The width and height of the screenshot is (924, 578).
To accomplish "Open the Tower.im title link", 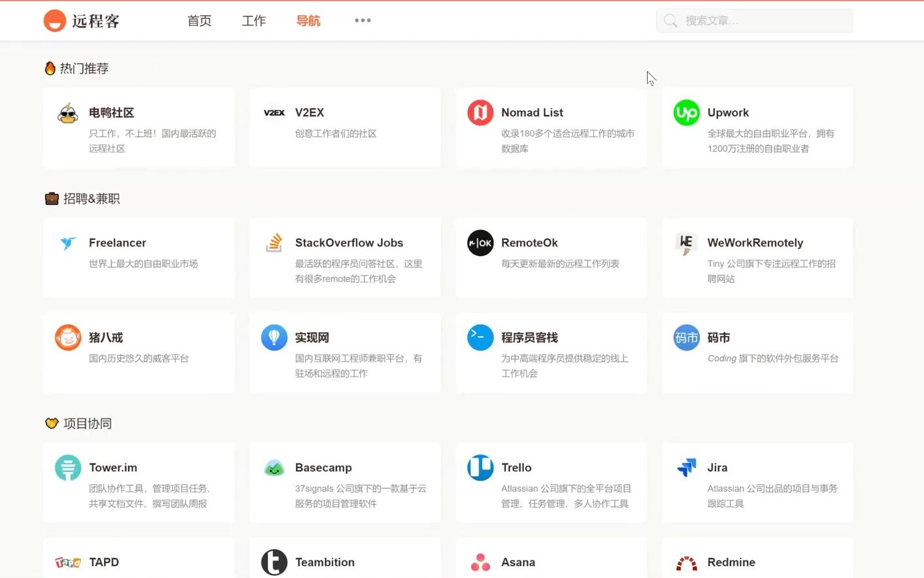I will click(x=113, y=467).
